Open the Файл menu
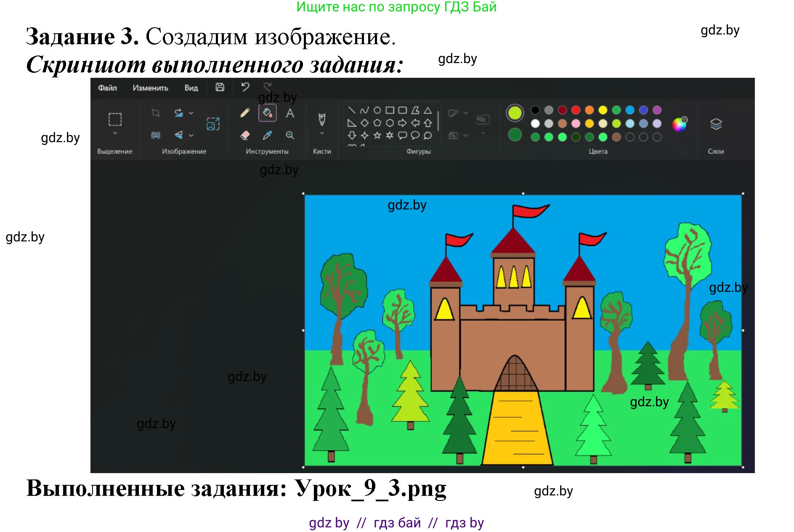 107,88
